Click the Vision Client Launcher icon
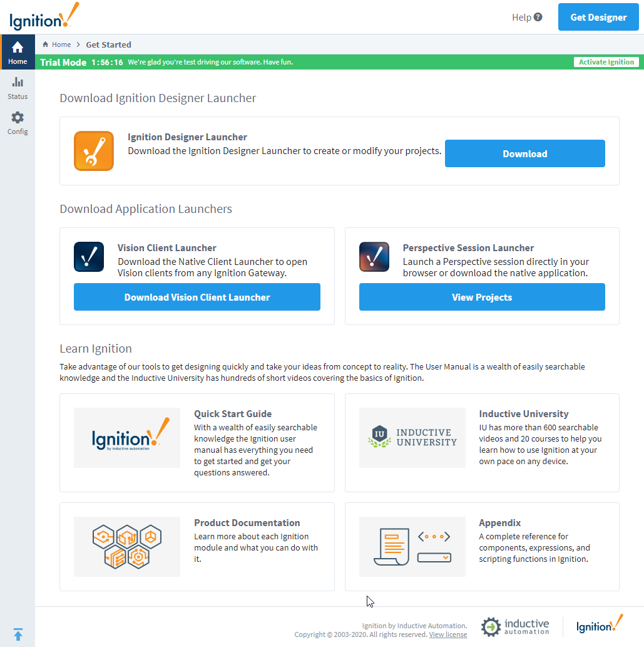Viewport: 644px width, 647px height. 89,257
